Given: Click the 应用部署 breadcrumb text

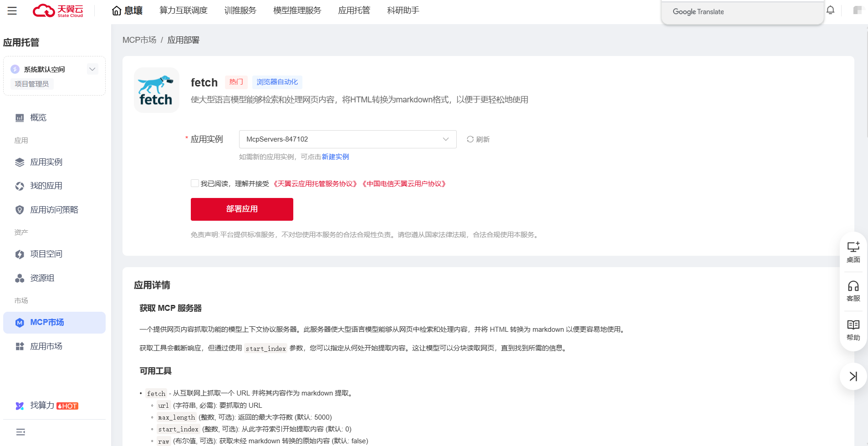Looking at the screenshot, I should pyautogui.click(x=184, y=40).
